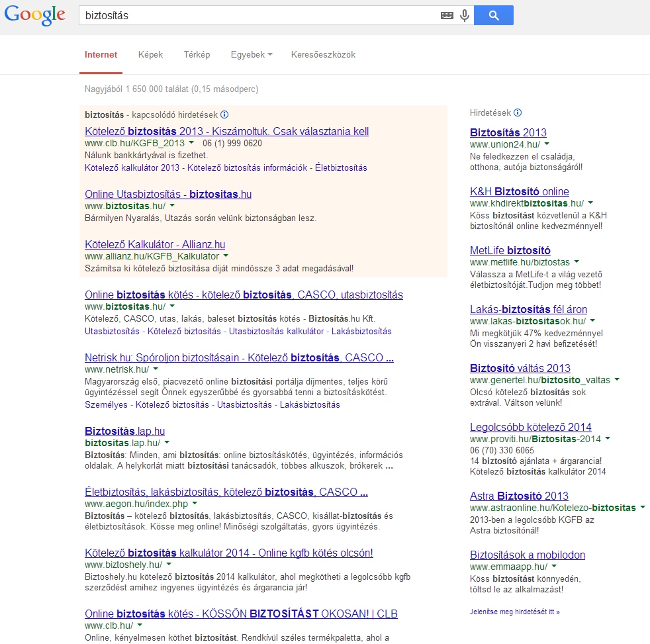Expand the Egyebek dropdown menu
This screenshot has height=644, width=650.
coord(252,55)
